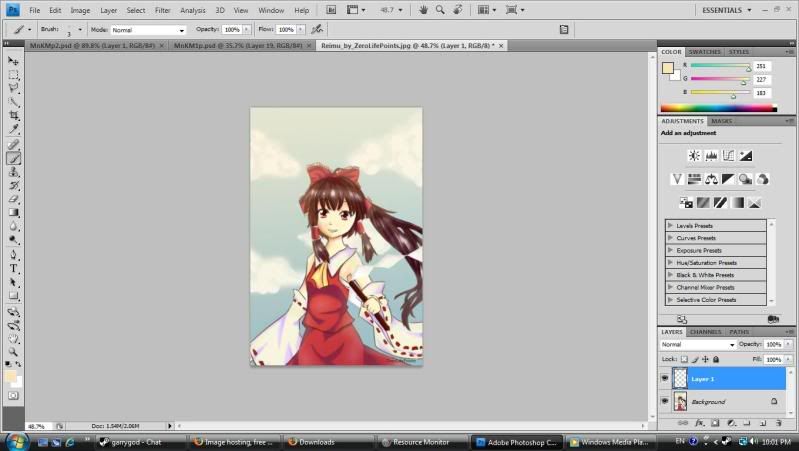Screen dimensions: 799x451
Task: Switch to the Masks tab
Action: tap(721, 121)
